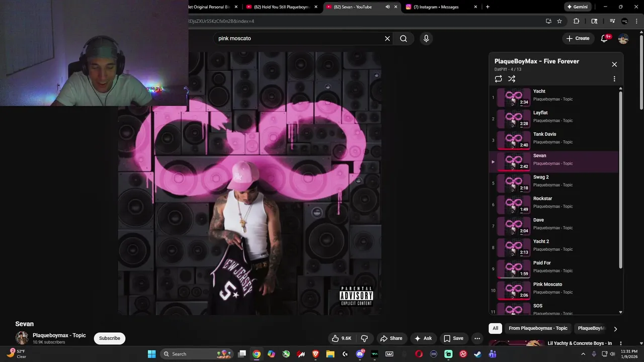Toggle shuffle playlist
This screenshot has height=362, width=644.
[x=512, y=79]
